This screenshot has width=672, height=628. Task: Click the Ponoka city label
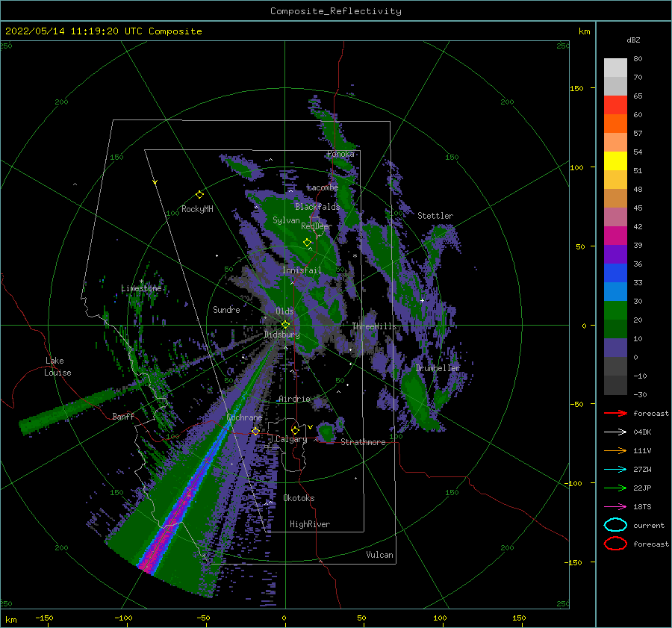coord(340,154)
